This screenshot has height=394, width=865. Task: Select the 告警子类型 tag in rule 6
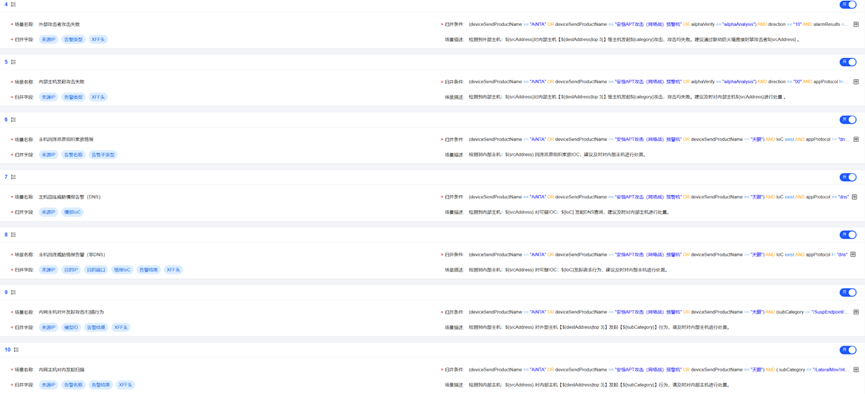coord(103,155)
